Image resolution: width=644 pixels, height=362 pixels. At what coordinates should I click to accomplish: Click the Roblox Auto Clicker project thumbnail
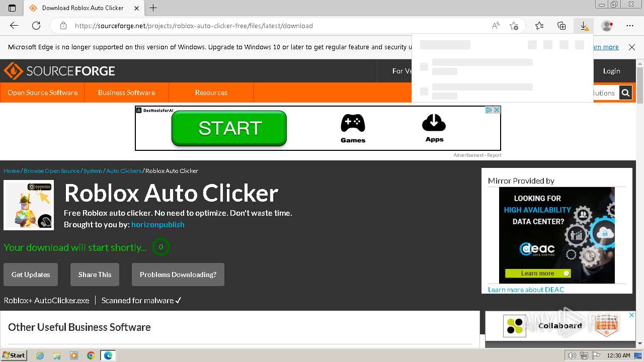click(29, 205)
